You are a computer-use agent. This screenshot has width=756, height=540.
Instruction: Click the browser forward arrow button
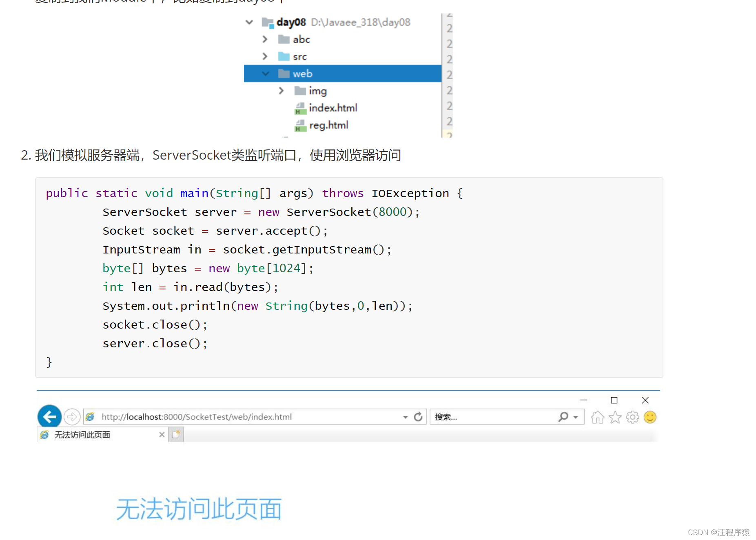tap(72, 417)
